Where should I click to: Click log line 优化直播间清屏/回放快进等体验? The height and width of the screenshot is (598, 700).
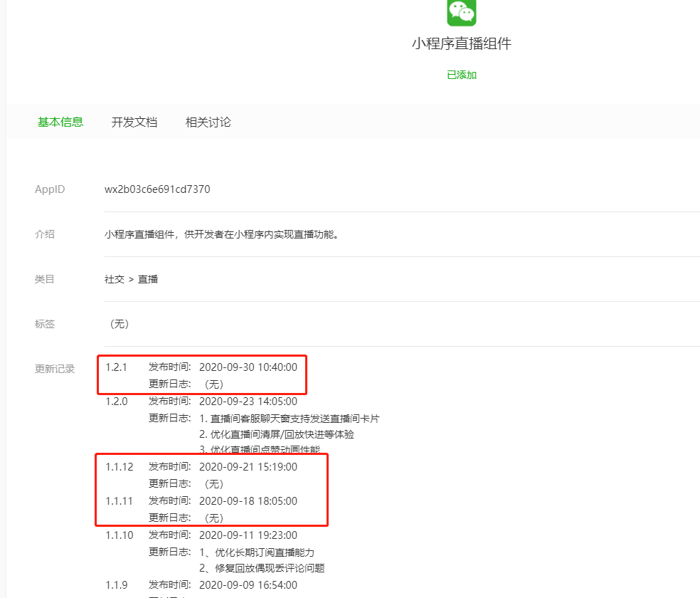point(282,434)
